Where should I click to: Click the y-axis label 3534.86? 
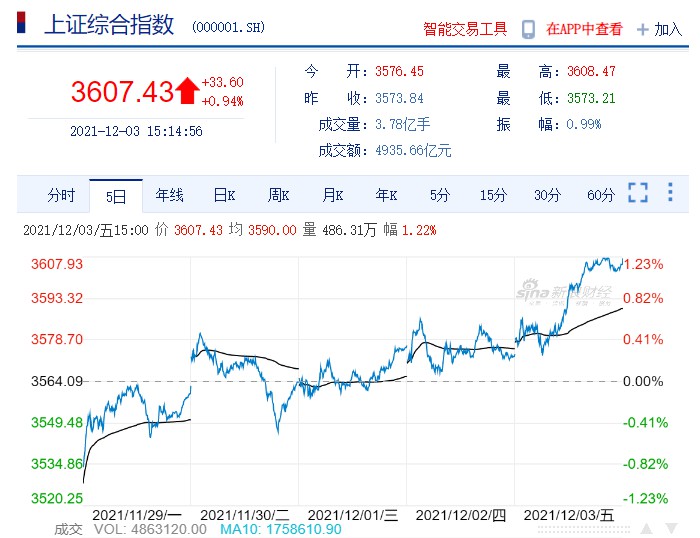click(57, 464)
